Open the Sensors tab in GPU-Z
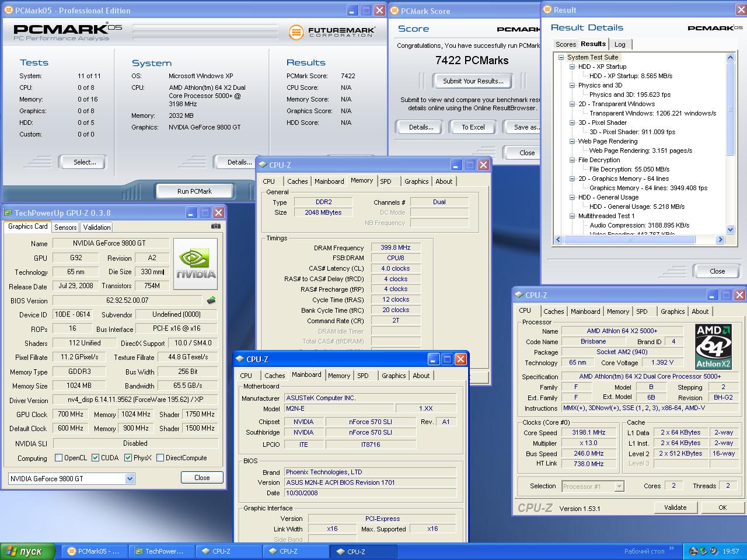Viewport: 747px width, 560px height. click(x=65, y=228)
